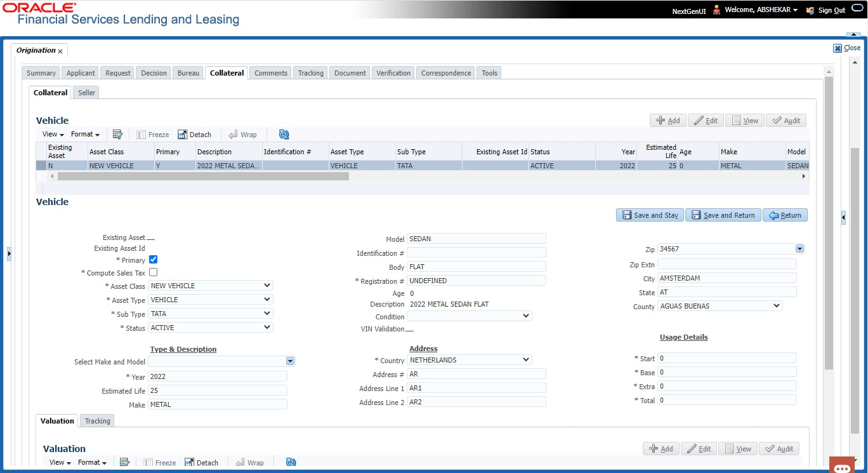Click the user profile icon in header
The width and height of the screenshot is (868, 473).
coord(717,10)
